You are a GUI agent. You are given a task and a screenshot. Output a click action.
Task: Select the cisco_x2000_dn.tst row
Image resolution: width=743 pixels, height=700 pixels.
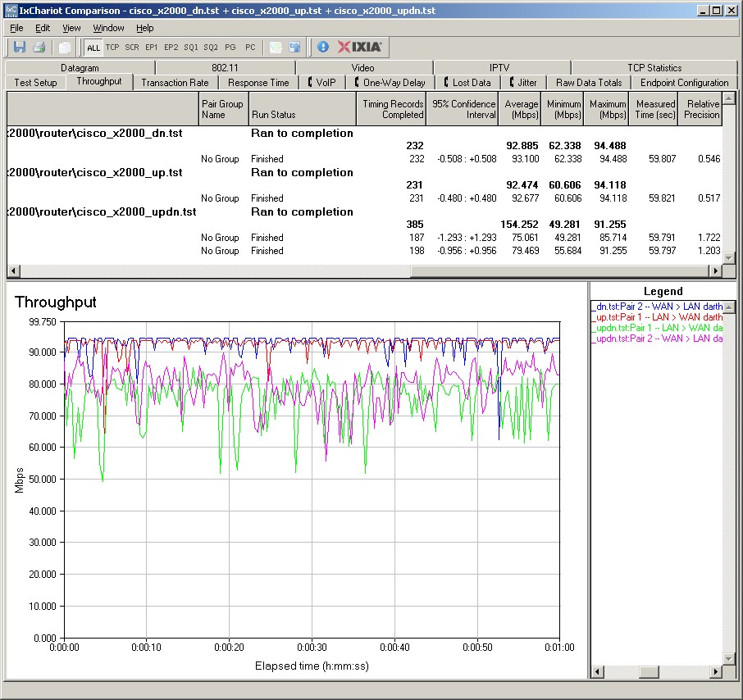364,133
